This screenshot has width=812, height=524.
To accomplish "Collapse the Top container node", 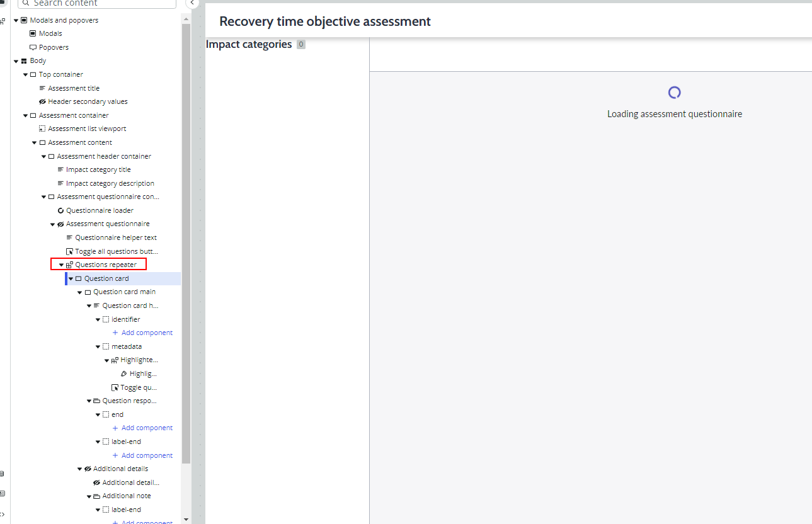I will [25, 74].
